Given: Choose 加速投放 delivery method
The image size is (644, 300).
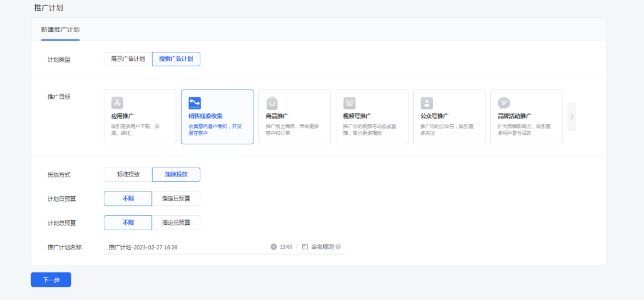Looking at the screenshot, I should [x=176, y=174].
